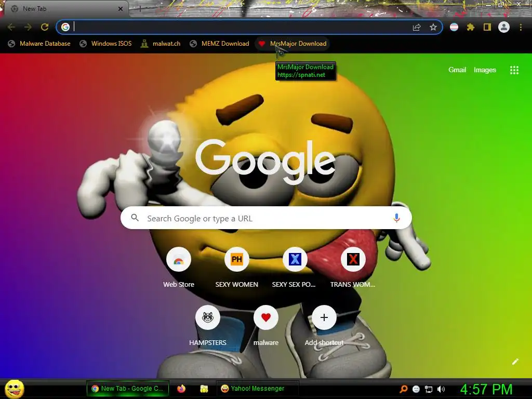The height and width of the screenshot is (399, 532).
Task: Open MEMZ Download bookmark
Action: pos(220,44)
